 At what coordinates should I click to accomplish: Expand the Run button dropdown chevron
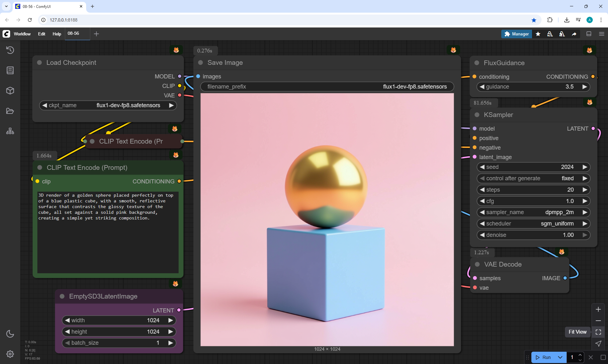click(x=560, y=357)
